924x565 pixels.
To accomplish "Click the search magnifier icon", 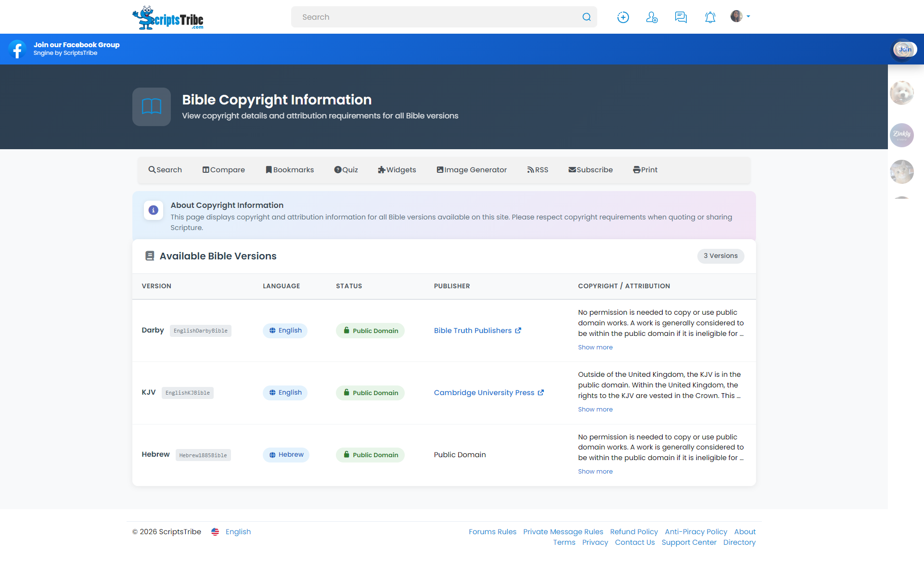I will [x=586, y=17].
